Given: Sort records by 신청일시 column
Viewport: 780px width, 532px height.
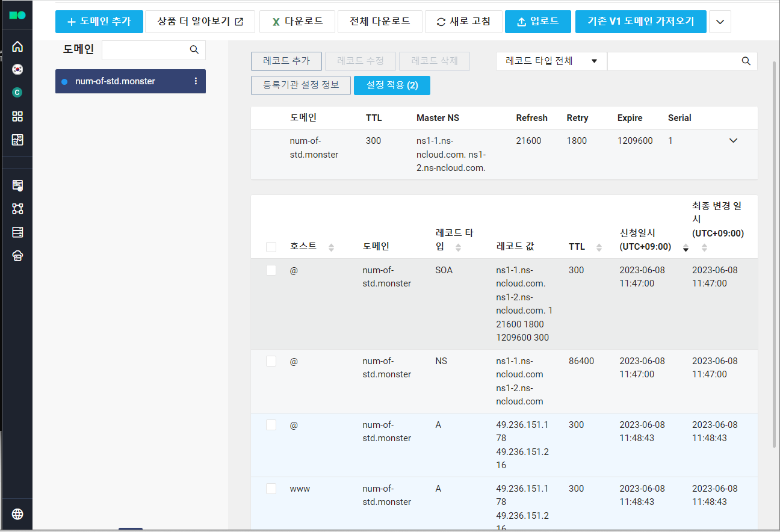Looking at the screenshot, I should coord(686,247).
